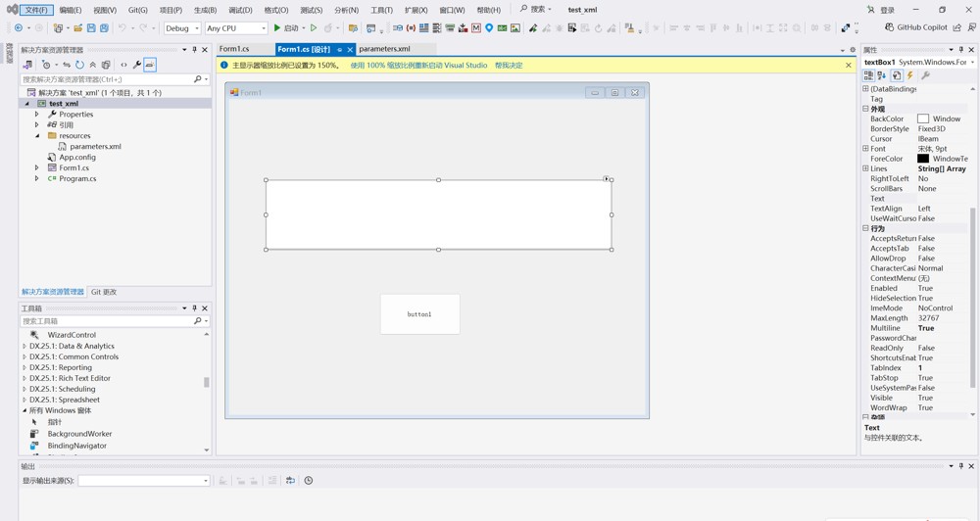Open property pages wrench in Properties panel
Image resolution: width=980 pixels, height=521 pixels.
click(x=926, y=75)
